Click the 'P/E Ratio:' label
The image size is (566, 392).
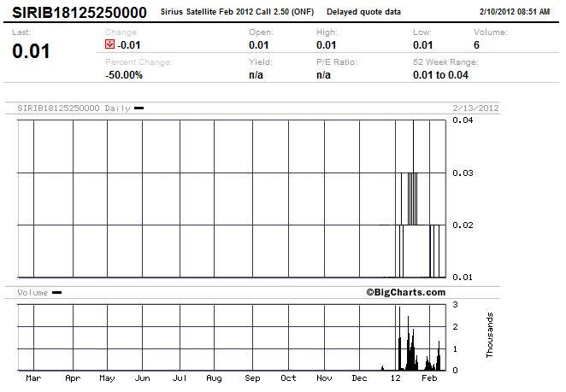coord(336,62)
